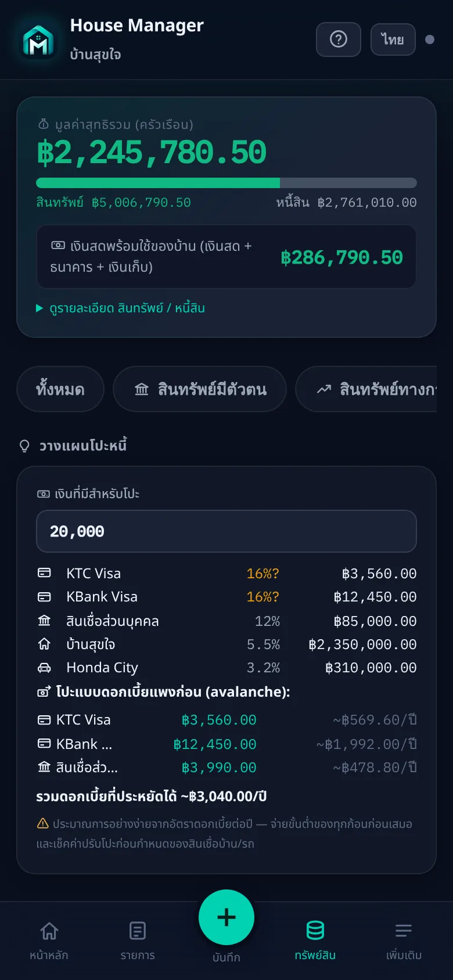Click the KTC Visa debt row
Image resolution: width=453 pixels, height=980 pixels.
tap(227, 574)
